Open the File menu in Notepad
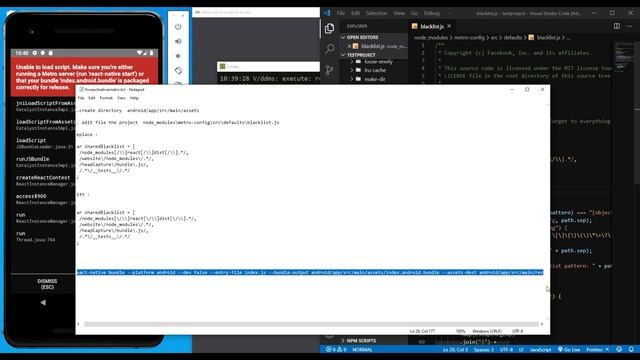This screenshot has height=360, width=640. point(81,98)
